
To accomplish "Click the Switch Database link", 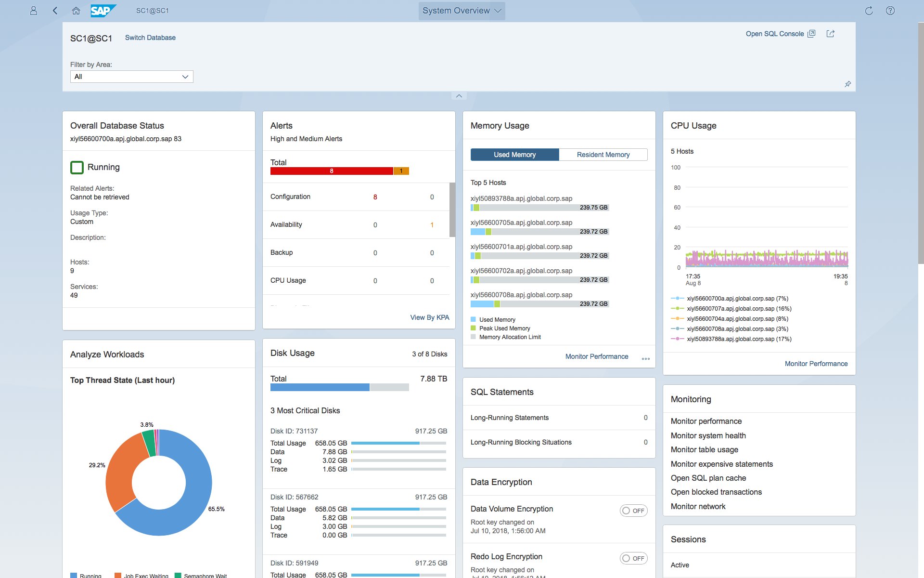I will (x=150, y=38).
